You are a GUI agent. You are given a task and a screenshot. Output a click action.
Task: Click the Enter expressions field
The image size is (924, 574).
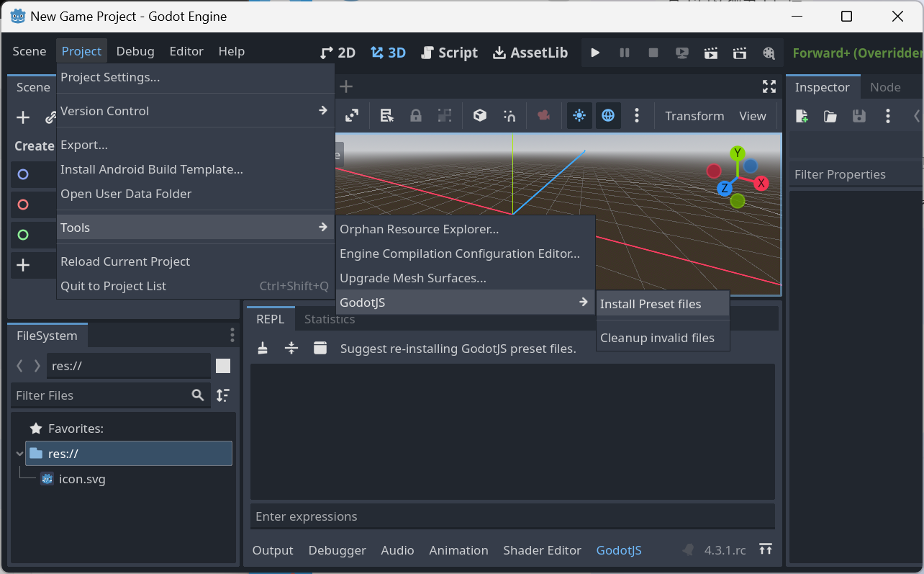tap(512, 516)
